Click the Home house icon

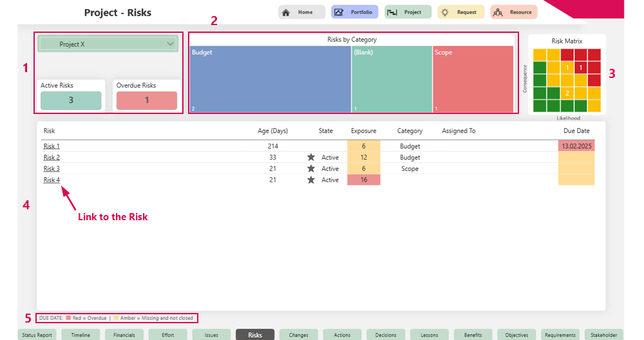click(x=286, y=12)
